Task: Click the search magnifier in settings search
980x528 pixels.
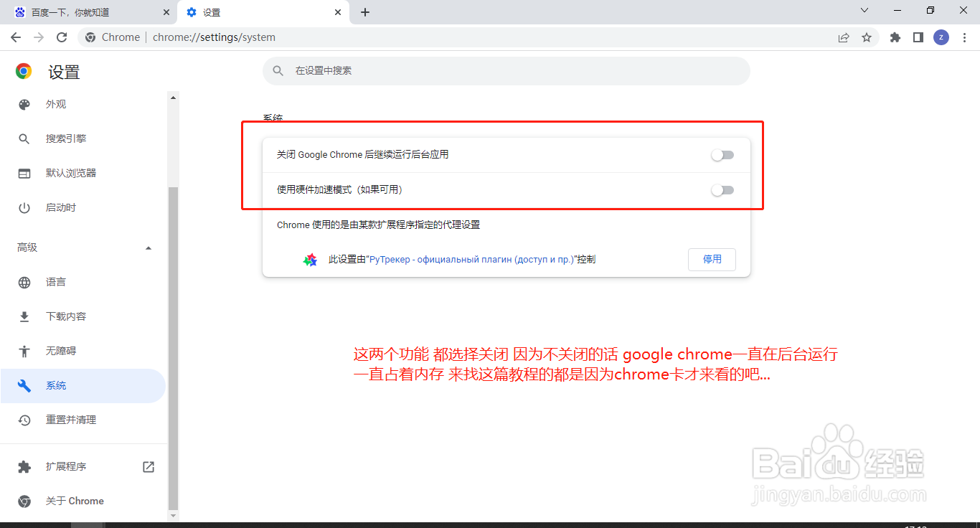Action: [x=278, y=71]
